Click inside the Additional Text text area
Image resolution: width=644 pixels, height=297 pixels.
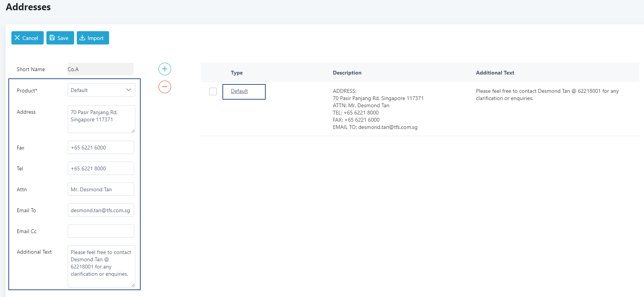101,266
